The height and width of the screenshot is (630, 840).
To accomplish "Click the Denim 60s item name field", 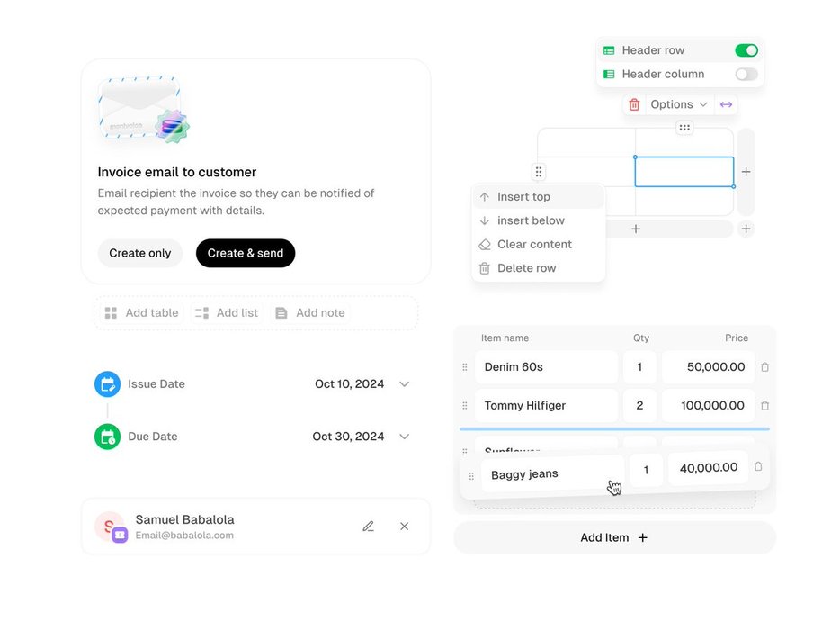I will (x=546, y=367).
